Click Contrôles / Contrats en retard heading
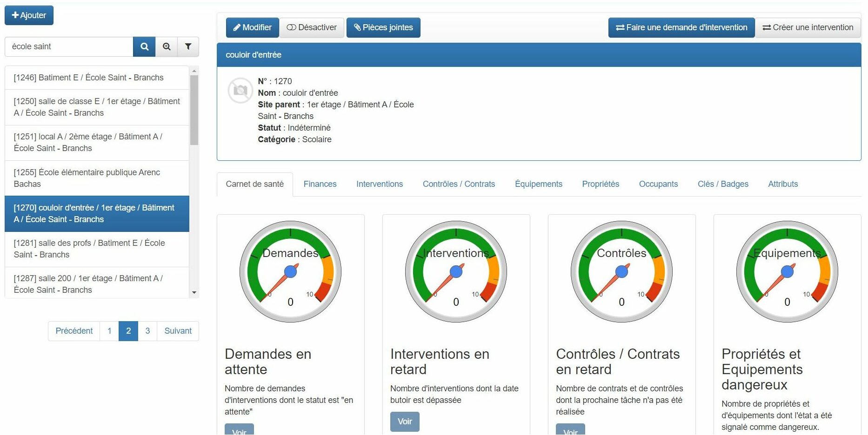 click(x=618, y=362)
